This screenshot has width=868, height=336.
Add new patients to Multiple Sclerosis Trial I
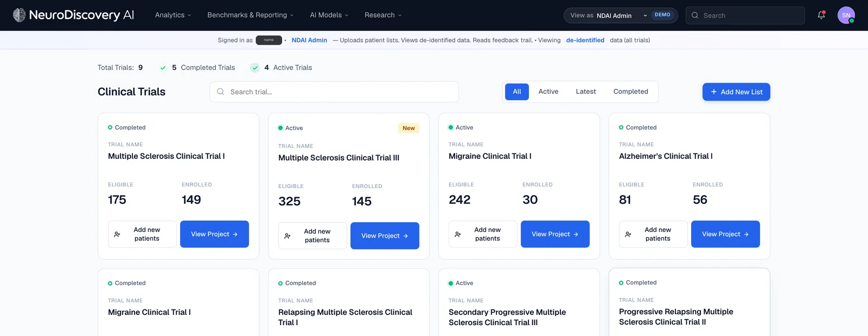coord(142,234)
